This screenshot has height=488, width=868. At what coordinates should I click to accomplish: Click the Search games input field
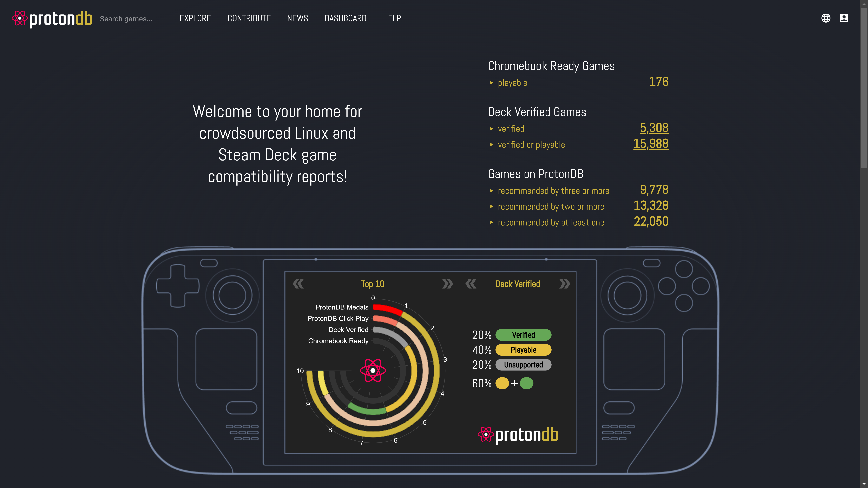pyautogui.click(x=131, y=18)
